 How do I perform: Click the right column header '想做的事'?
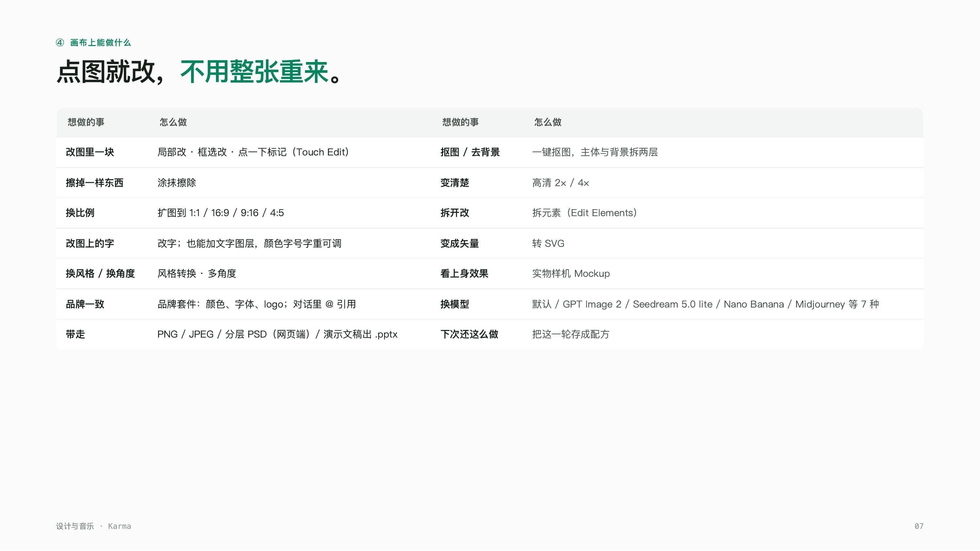(460, 122)
